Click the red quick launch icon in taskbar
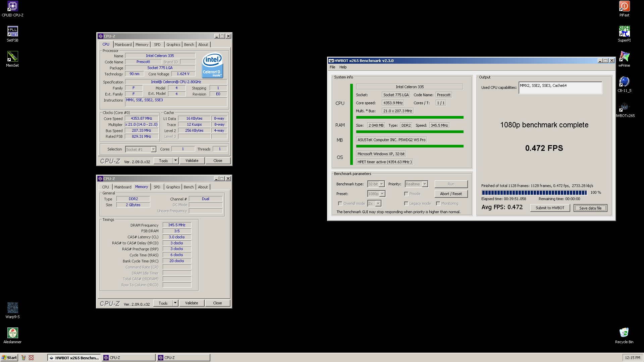644x362 pixels. coord(31,358)
